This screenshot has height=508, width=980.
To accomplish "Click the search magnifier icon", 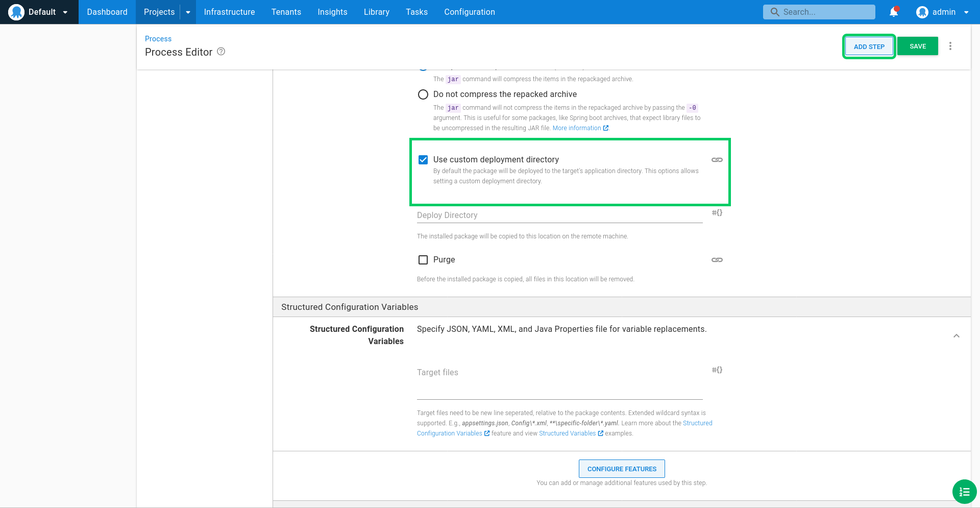I will (775, 12).
